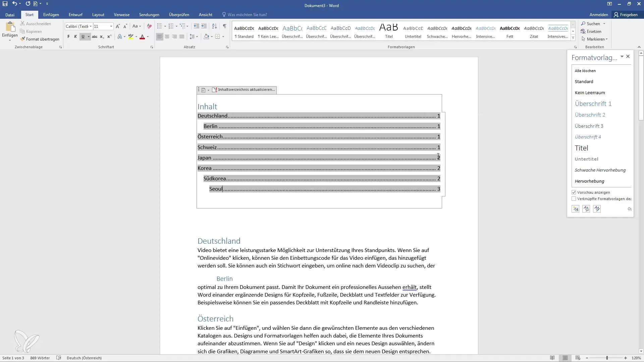Open the Datei tab
The height and width of the screenshot is (362, 644).
pos(10,15)
